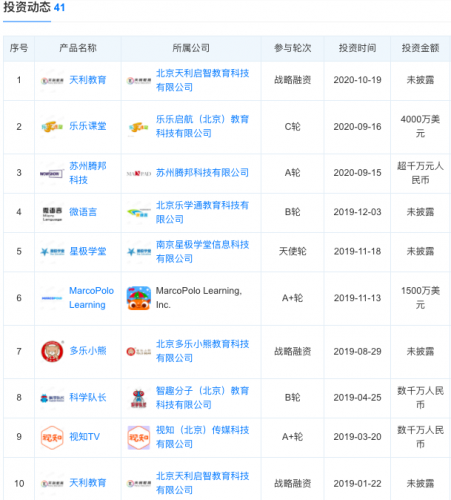This screenshot has width=451, height=500.
Task: Click 智趣分子 company robot logo
Action: tap(139, 398)
